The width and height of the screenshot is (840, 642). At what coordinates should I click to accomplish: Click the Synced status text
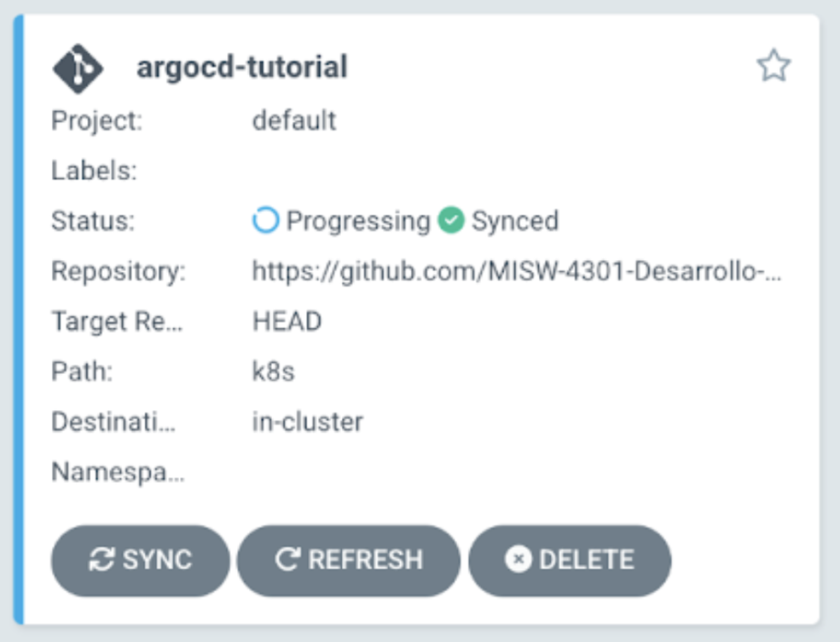(x=515, y=221)
